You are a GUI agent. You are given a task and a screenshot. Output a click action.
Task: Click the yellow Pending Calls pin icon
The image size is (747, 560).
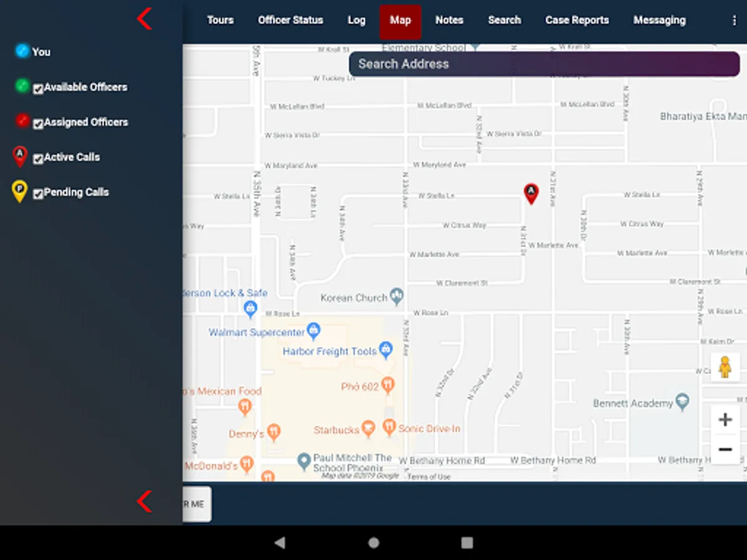tap(20, 192)
